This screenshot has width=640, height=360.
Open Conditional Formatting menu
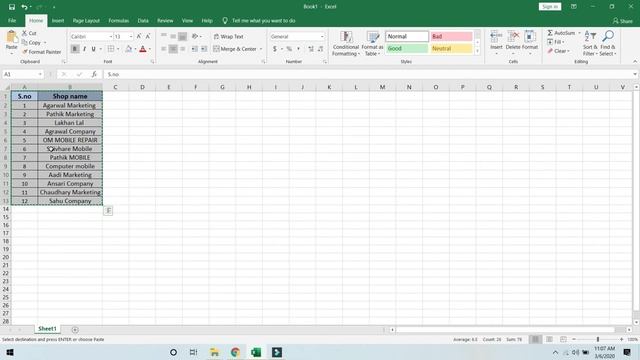tap(346, 43)
